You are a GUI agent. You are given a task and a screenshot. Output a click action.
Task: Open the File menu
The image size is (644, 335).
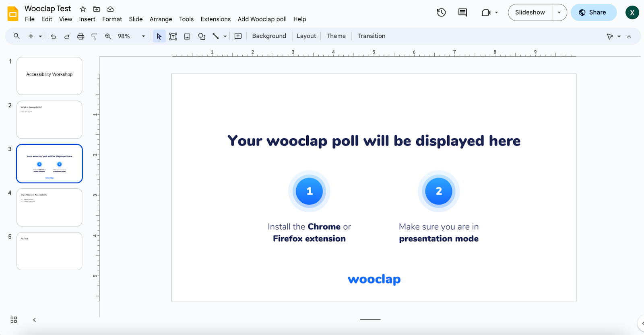[x=30, y=19]
